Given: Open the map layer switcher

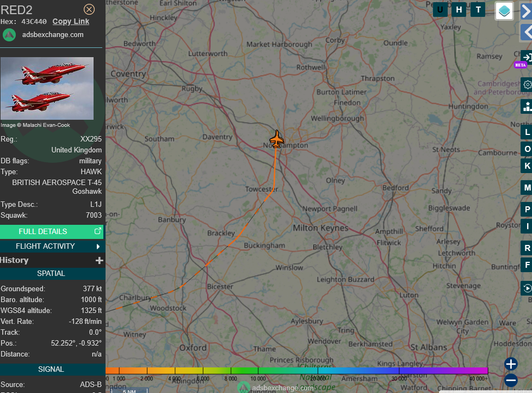Looking at the screenshot, I should pos(504,11).
